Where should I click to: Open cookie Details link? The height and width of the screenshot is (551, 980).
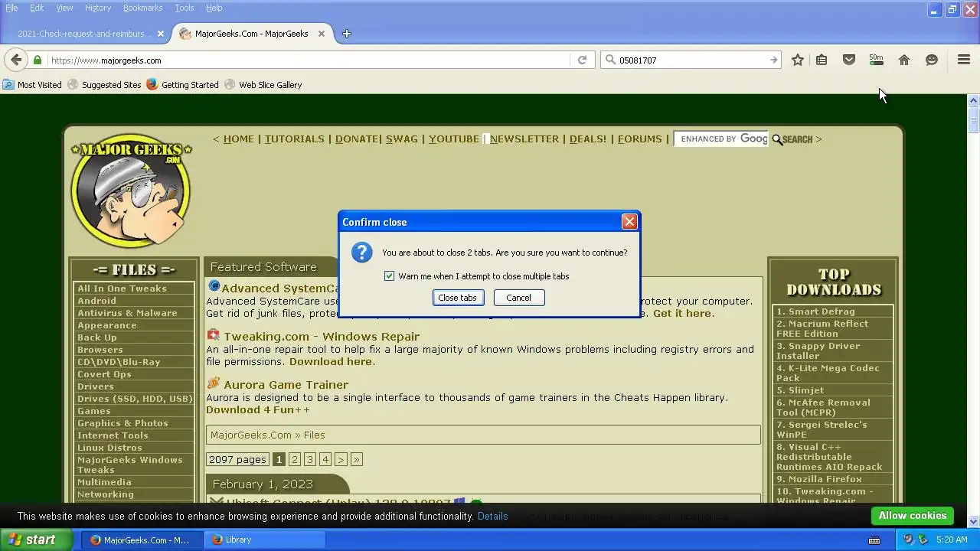tap(492, 517)
